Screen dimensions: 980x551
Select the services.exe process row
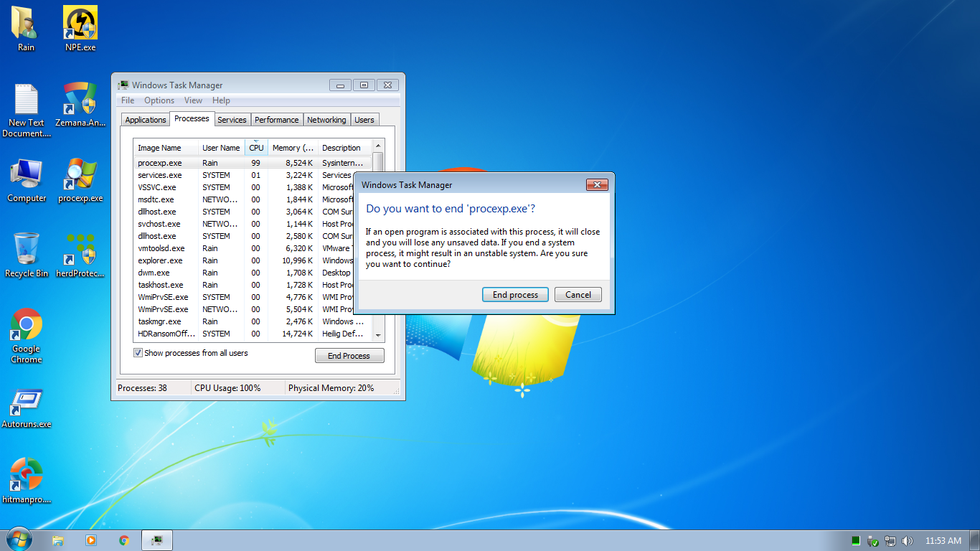pyautogui.click(x=253, y=175)
